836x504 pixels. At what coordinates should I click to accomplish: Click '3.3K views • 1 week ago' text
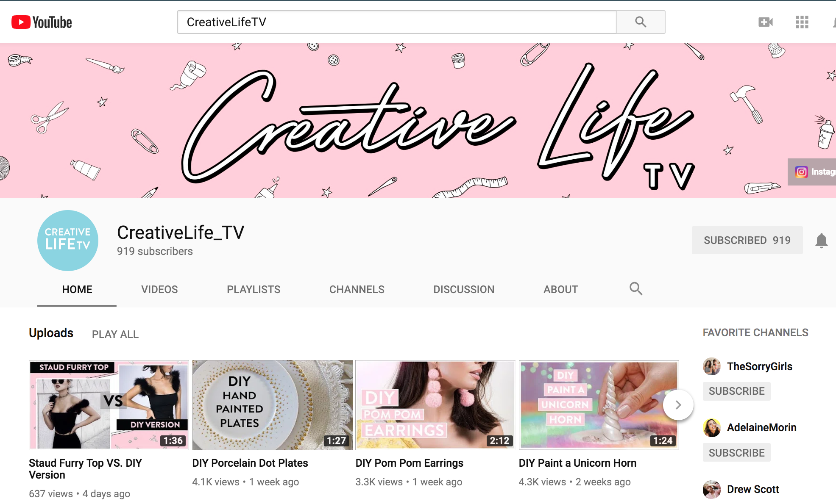coord(409,482)
